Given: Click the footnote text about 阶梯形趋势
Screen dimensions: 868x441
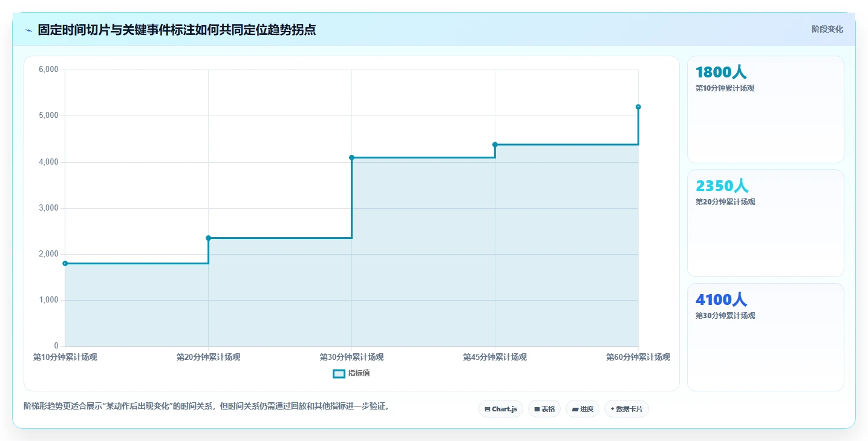Looking at the screenshot, I should click(x=208, y=406).
